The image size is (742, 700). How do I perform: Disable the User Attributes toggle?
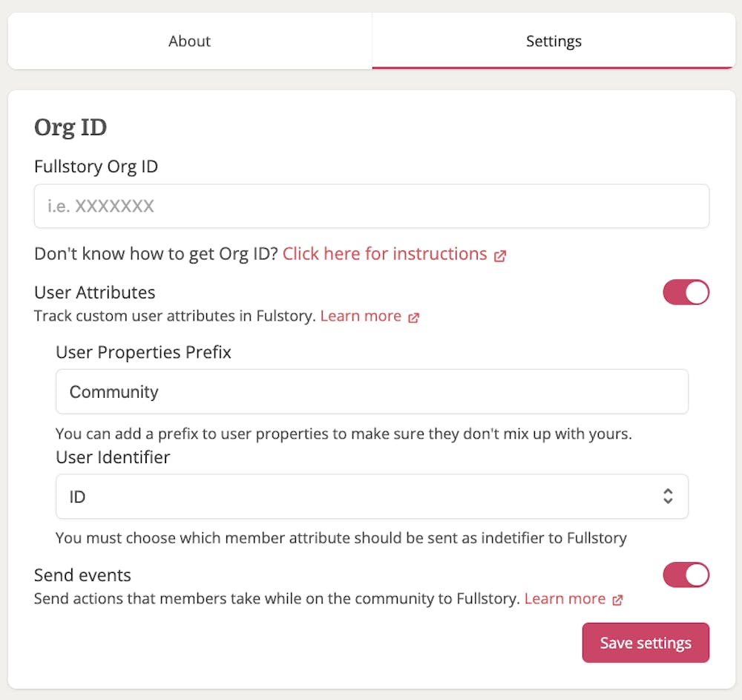[686, 292]
